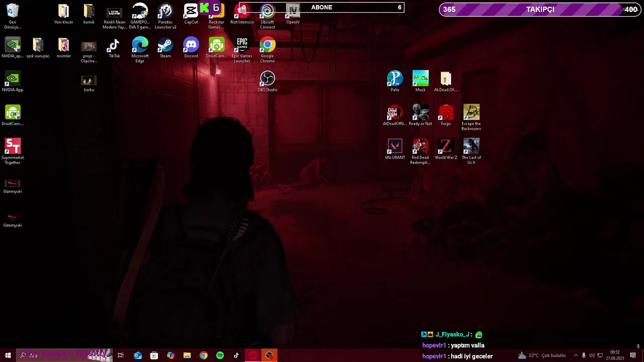
Task: Open Microsoft Store from the taskbar
Action: (154, 355)
